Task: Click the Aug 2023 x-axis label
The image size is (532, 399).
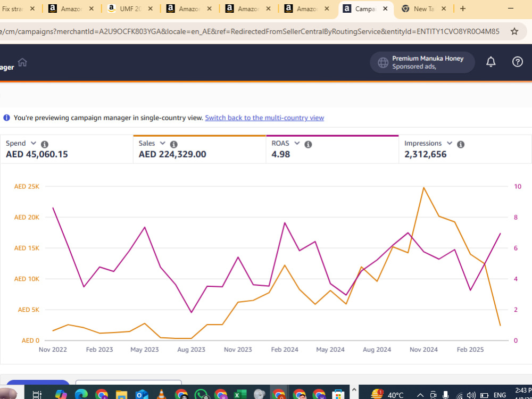Action: 191,350
